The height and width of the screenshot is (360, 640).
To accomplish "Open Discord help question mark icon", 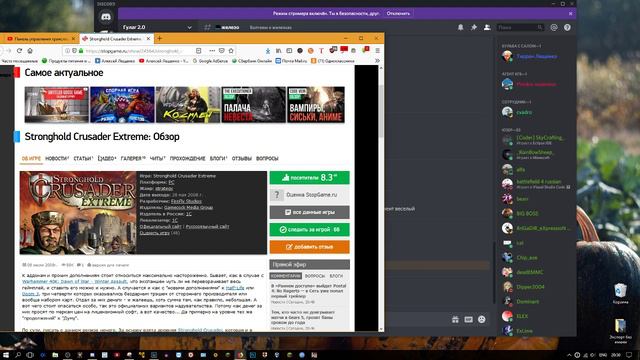I will (x=567, y=27).
